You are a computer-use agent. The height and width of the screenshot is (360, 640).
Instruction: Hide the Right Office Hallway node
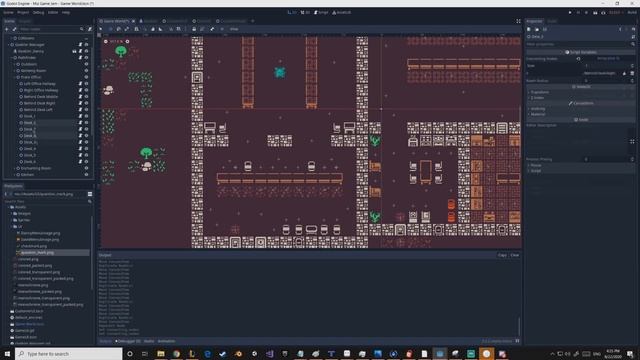tap(86, 90)
